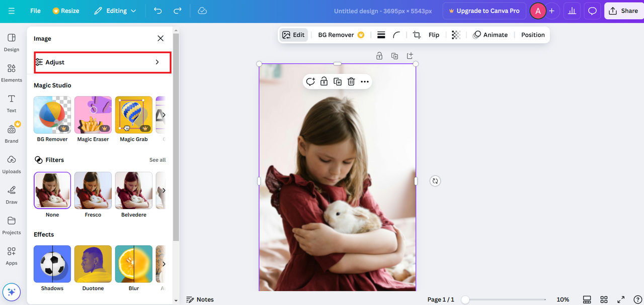
Task: Open the hamburger main menu
Action: [12, 11]
